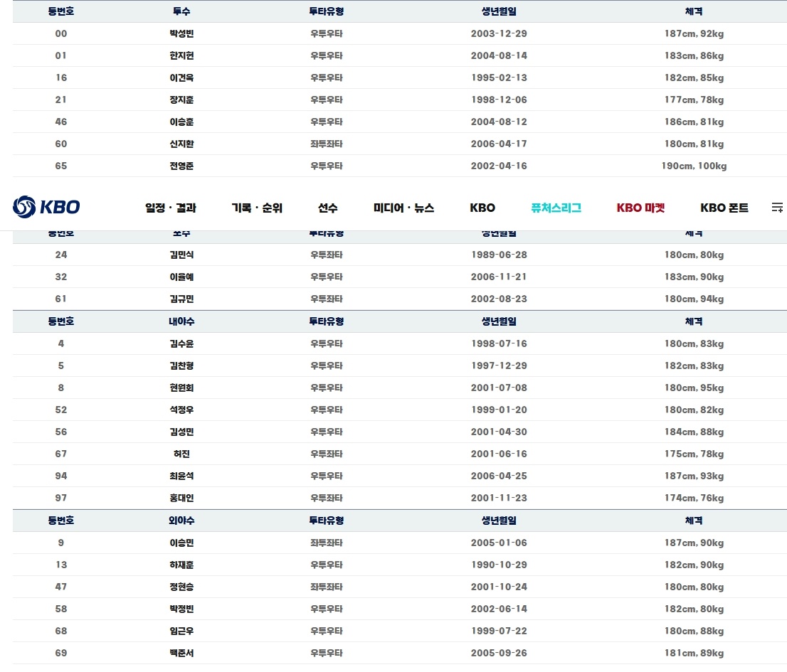
Task: Select the 선수 navigation menu
Action: pos(327,208)
